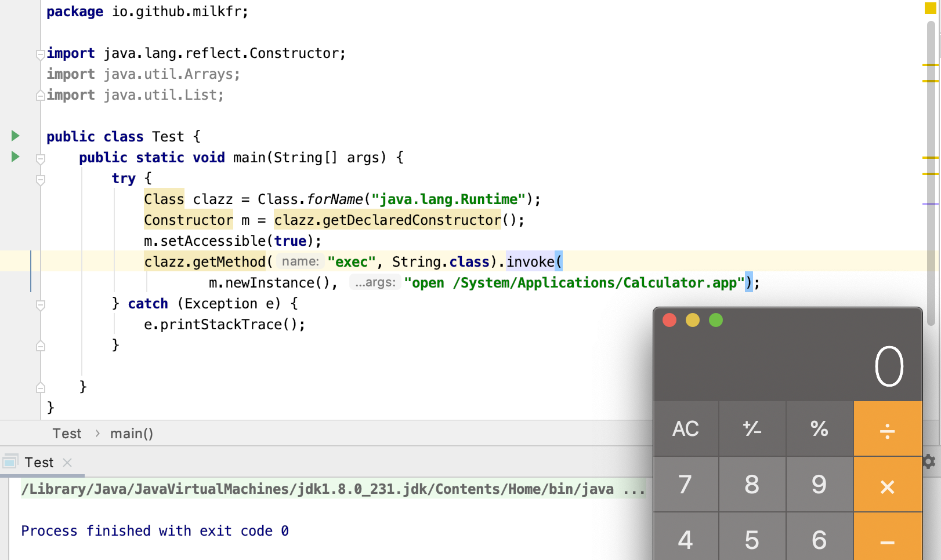This screenshot has width=941, height=560.
Task: Click fold end marker at last import line
Action: (41, 95)
